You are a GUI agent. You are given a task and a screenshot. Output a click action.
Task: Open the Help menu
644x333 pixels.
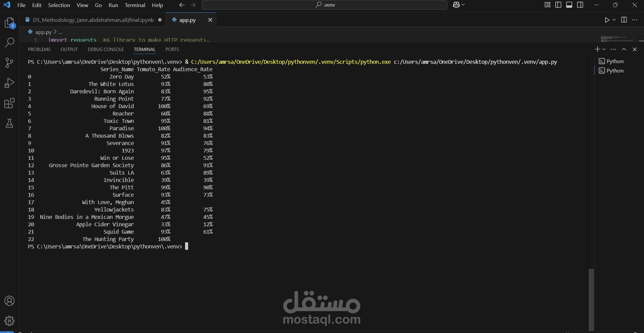[157, 5]
